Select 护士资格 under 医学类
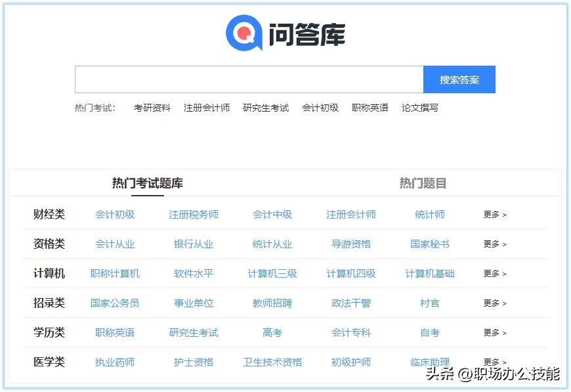 tap(192, 362)
